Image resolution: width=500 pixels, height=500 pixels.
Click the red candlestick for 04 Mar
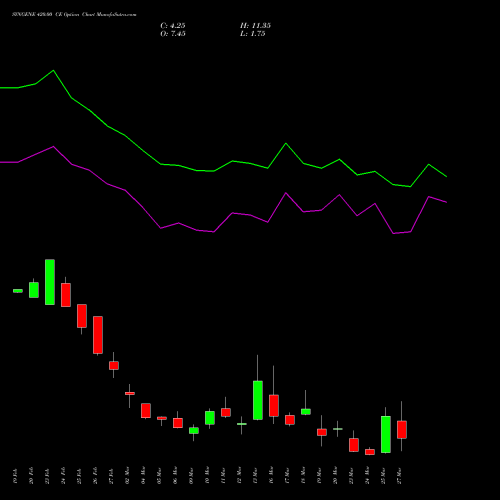[x=146, y=410]
